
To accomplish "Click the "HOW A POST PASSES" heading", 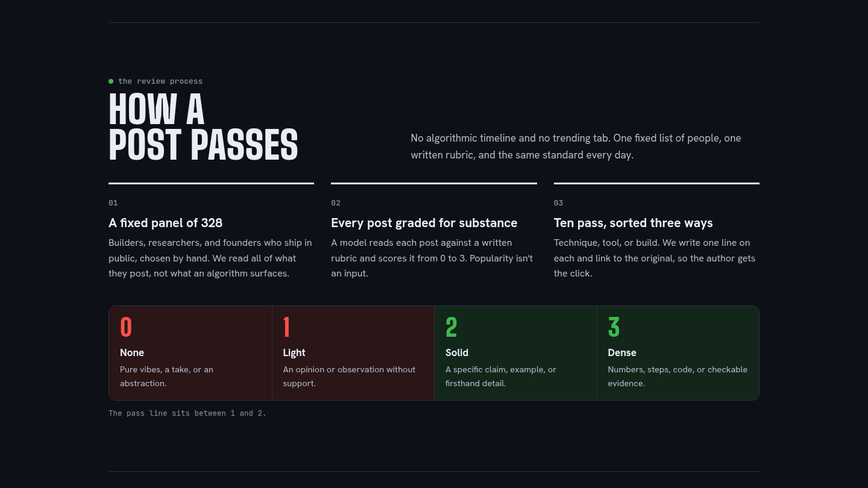I will [203, 127].
